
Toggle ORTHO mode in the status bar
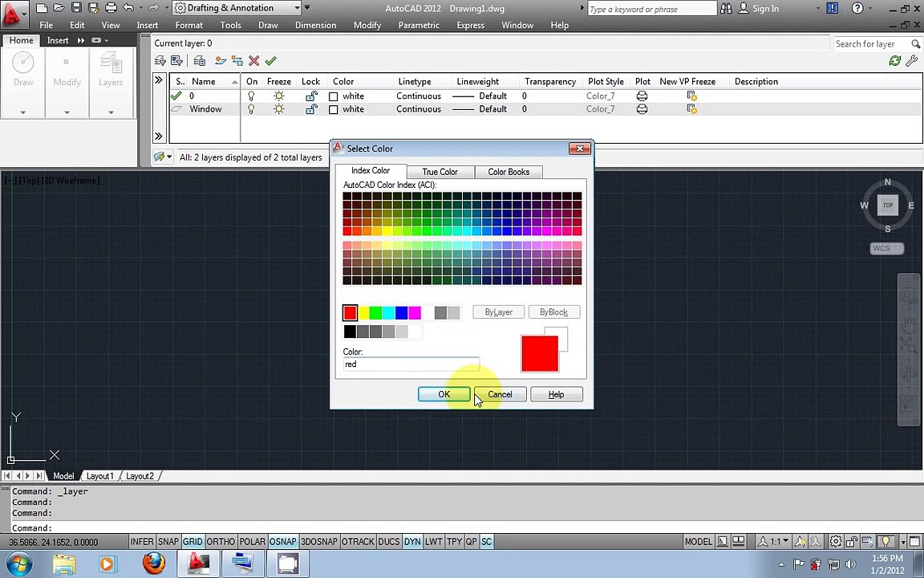[x=221, y=541]
